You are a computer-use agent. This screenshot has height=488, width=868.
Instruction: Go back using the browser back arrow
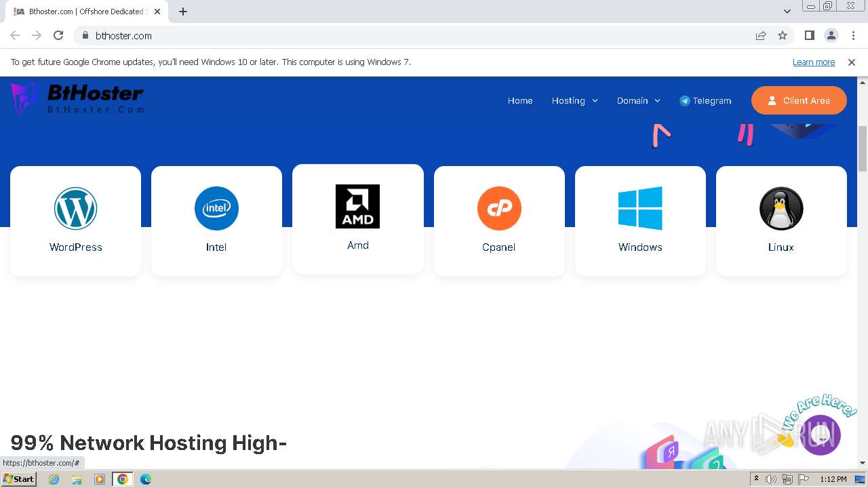pyautogui.click(x=15, y=35)
